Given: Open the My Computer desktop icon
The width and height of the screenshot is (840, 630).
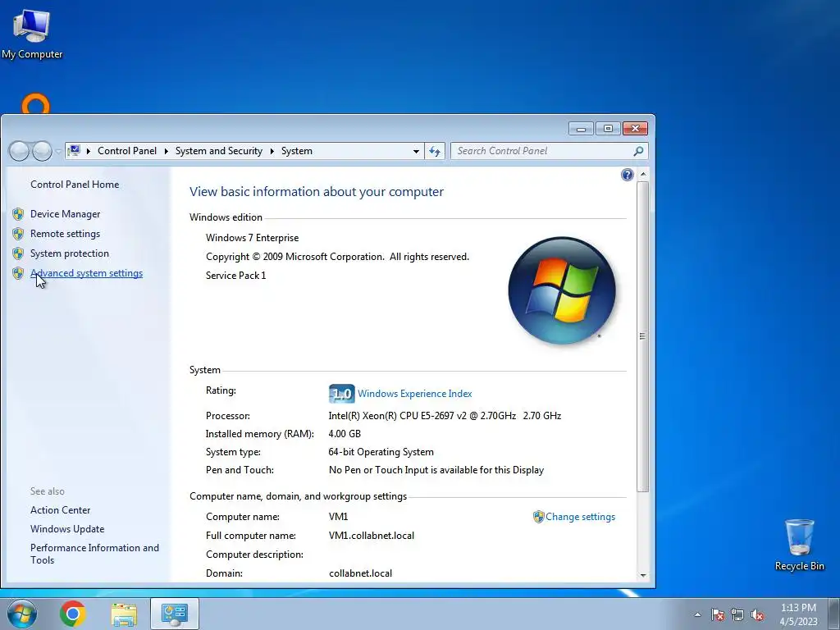Looking at the screenshot, I should point(32,33).
